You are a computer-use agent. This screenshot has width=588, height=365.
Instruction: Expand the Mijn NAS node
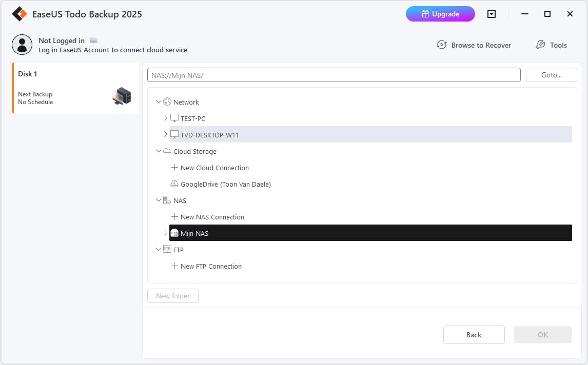(x=165, y=233)
